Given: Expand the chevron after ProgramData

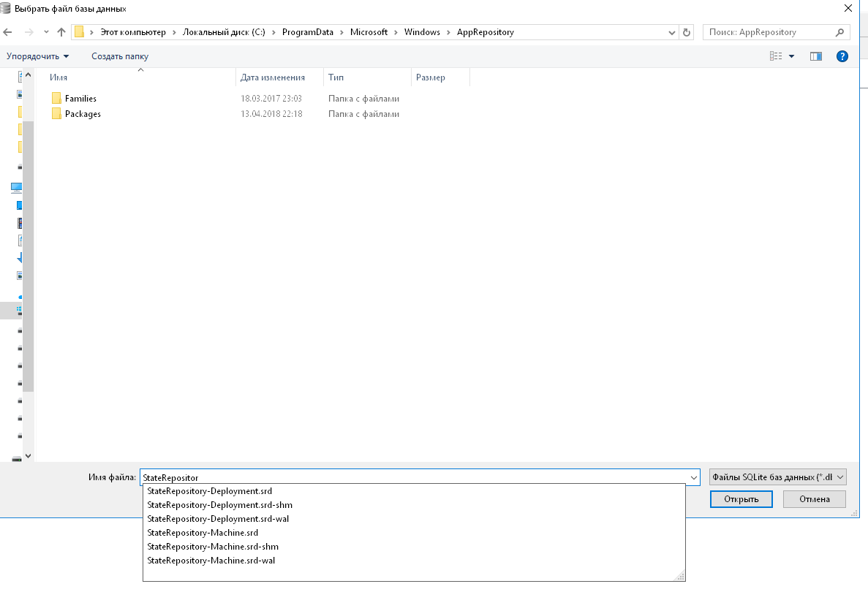Looking at the screenshot, I should click(341, 32).
